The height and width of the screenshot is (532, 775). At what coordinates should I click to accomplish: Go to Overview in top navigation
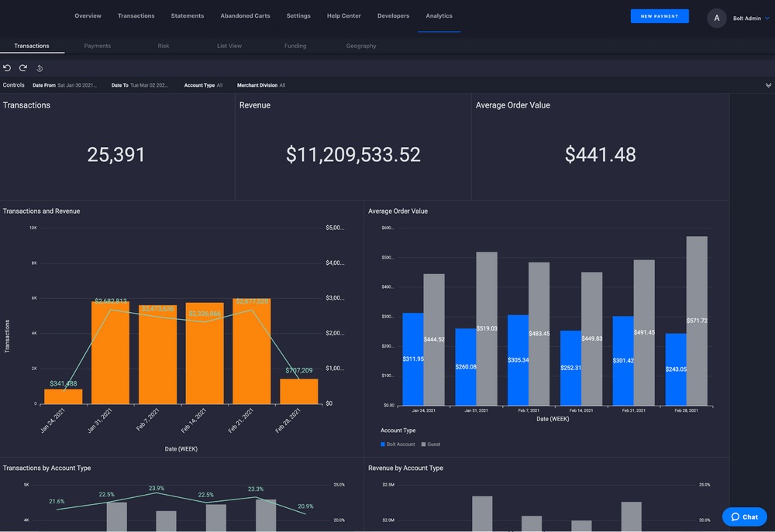(88, 15)
